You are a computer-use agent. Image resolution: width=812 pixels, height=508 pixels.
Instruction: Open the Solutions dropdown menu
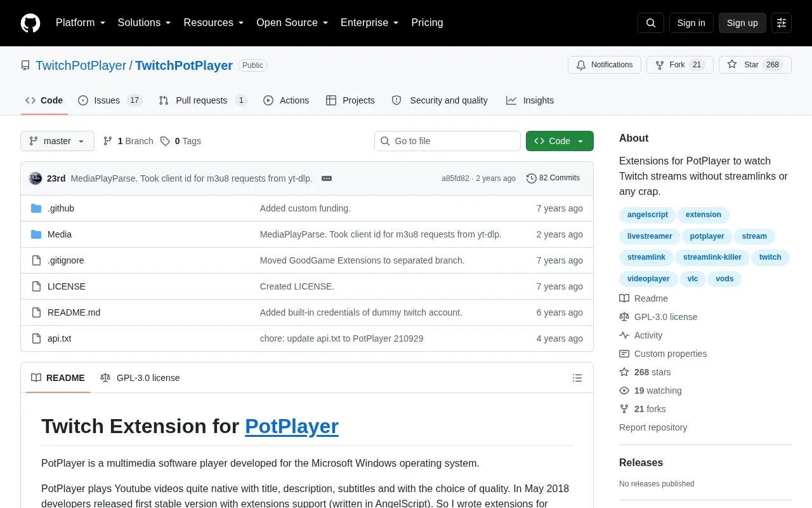pos(145,23)
